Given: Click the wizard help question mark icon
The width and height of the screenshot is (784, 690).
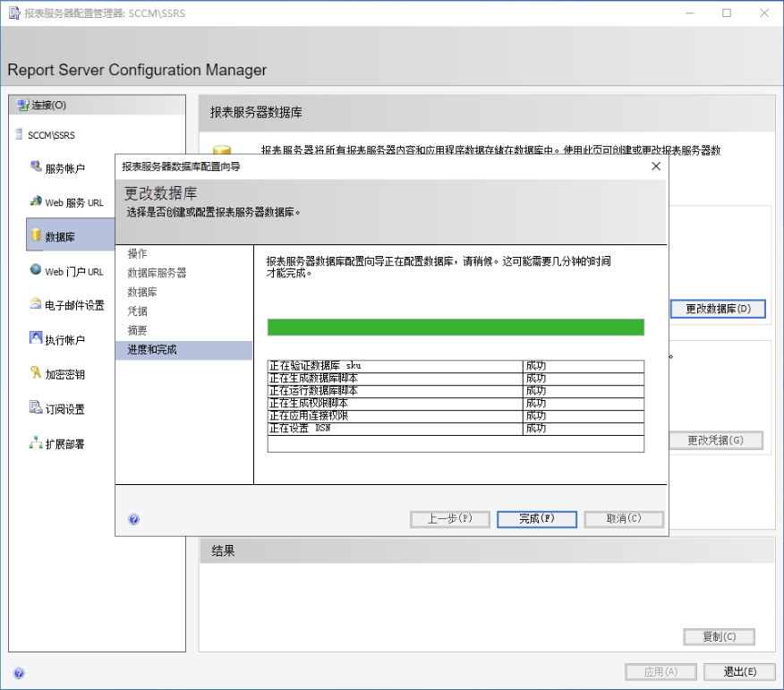Looking at the screenshot, I should [x=133, y=519].
